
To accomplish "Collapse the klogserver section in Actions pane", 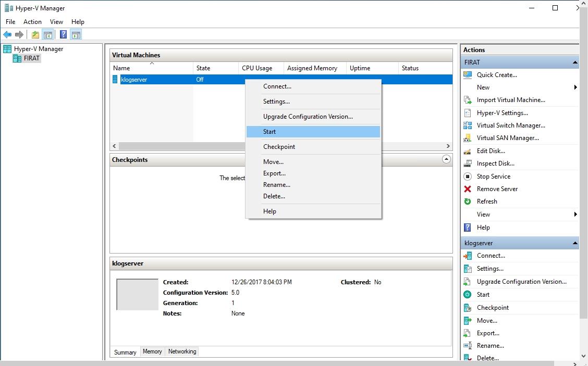I will pos(575,243).
